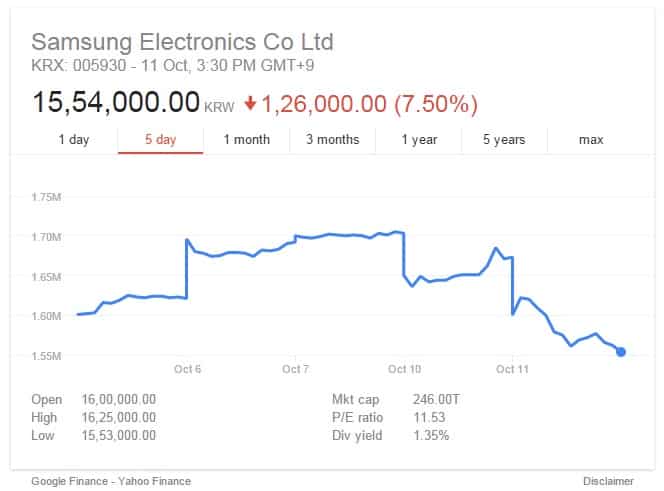
Task: Click the 1.75M axis label
Action: pos(46,197)
